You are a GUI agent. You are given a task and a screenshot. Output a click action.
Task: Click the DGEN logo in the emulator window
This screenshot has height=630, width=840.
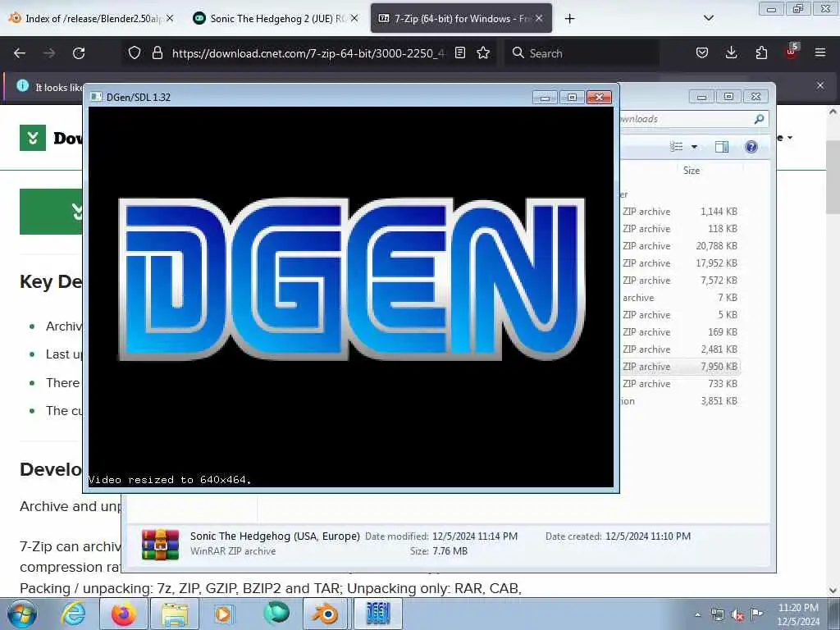point(351,279)
